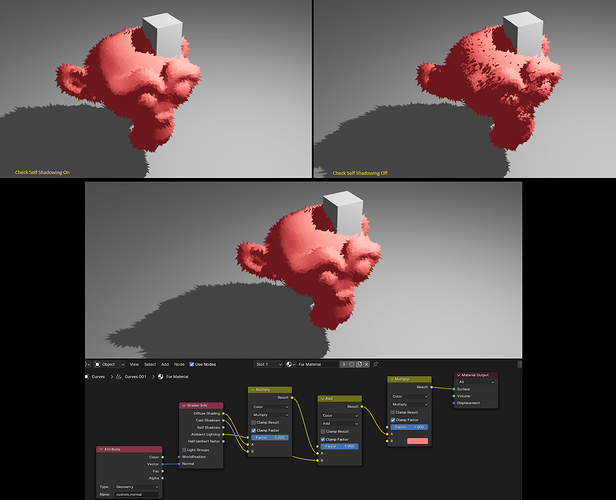Collapse the Material Output node

[x=458, y=375]
